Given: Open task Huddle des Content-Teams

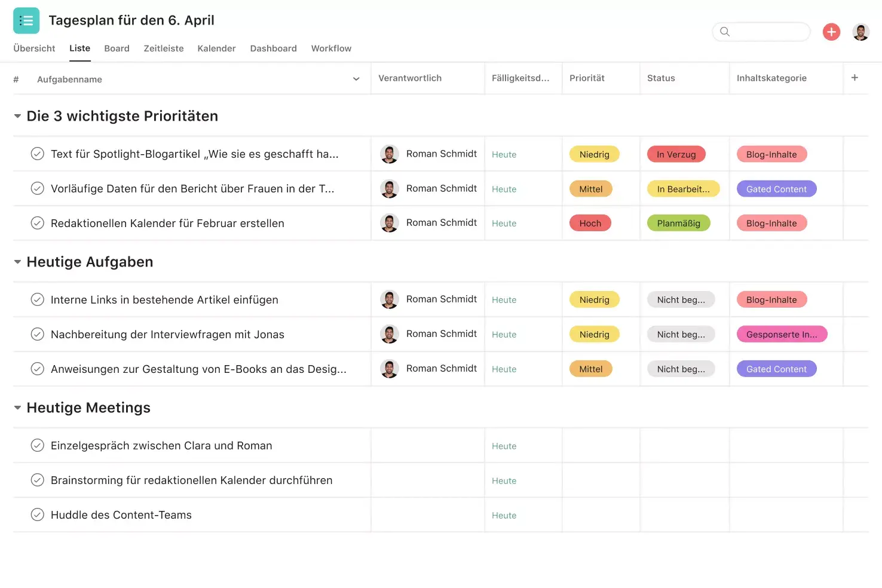Looking at the screenshot, I should pyautogui.click(x=121, y=514).
